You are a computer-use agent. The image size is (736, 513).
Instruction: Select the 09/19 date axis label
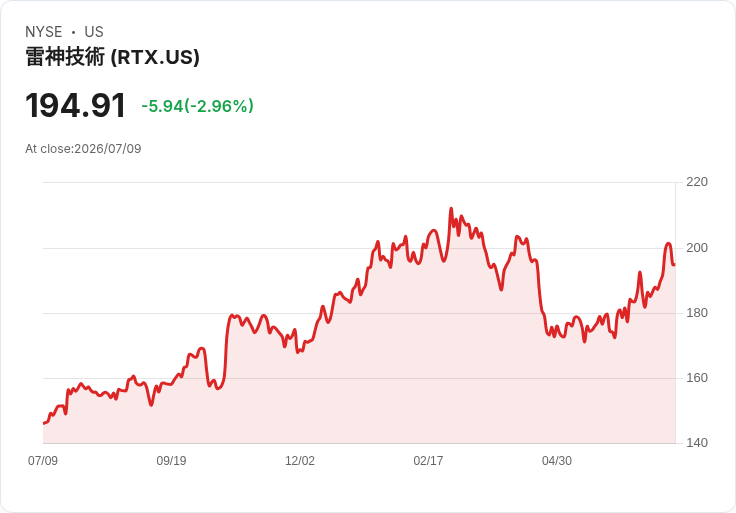coord(171,461)
